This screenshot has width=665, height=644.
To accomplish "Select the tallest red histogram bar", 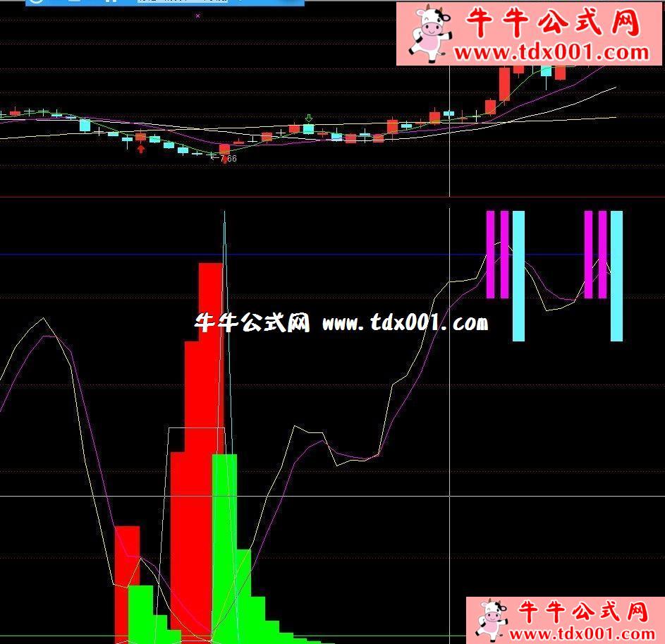I will click(x=210, y=353).
